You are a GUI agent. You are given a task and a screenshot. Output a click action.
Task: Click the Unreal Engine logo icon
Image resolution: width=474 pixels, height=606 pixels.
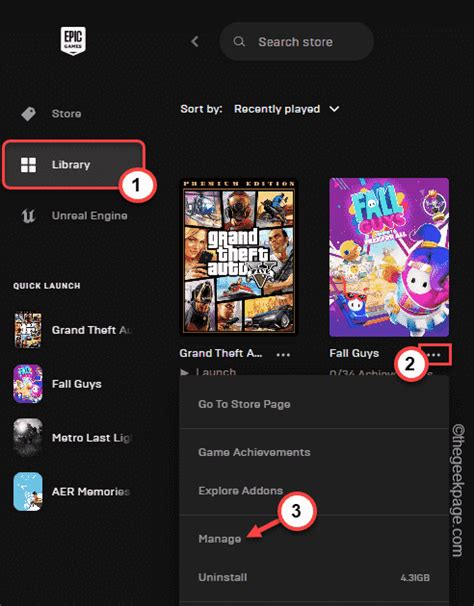28,216
